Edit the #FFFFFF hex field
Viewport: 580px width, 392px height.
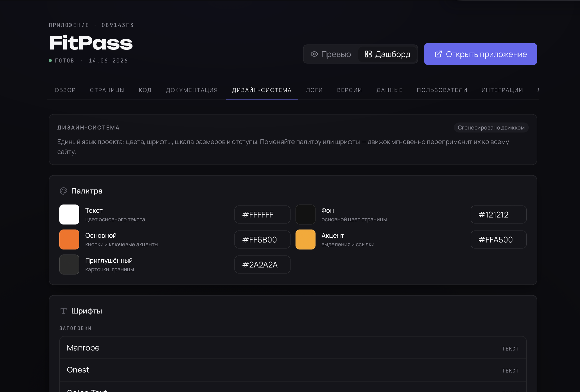tap(262, 214)
